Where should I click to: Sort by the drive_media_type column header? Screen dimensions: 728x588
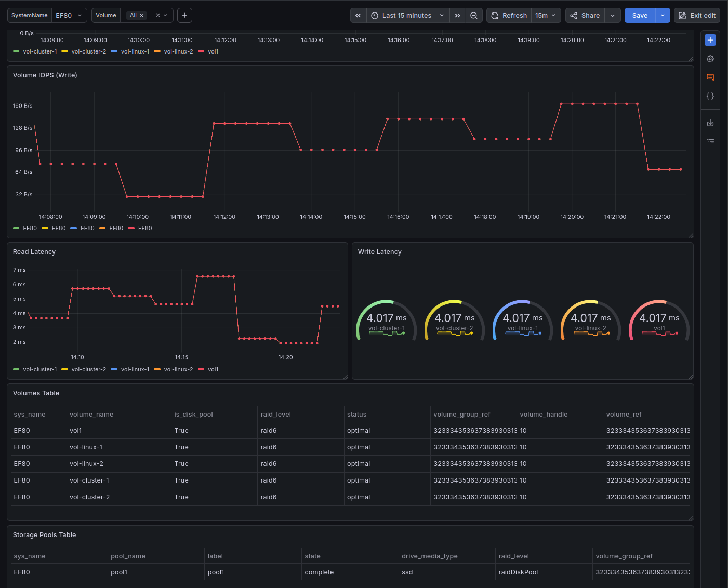click(x=430, y=556)
